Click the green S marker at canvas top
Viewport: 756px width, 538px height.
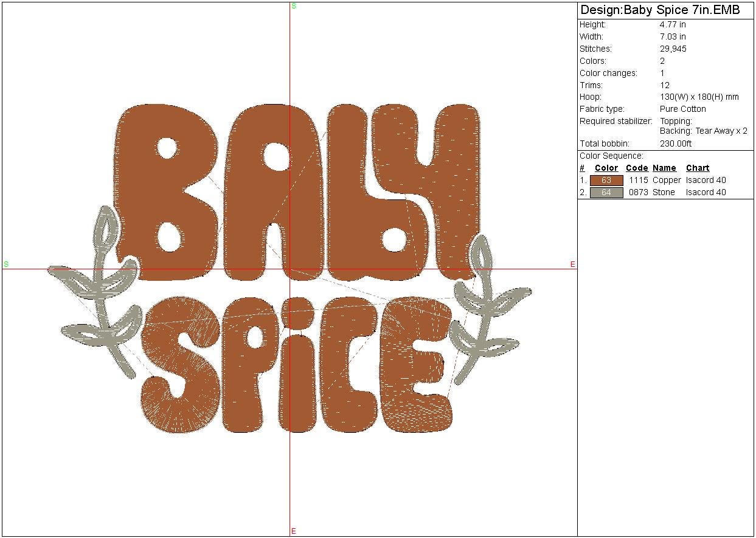[294, 6]
